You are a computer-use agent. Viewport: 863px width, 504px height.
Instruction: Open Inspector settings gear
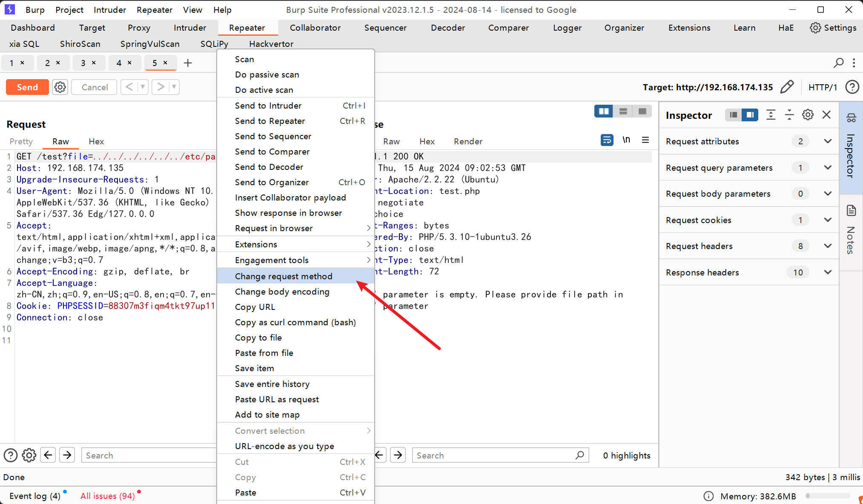808,115
